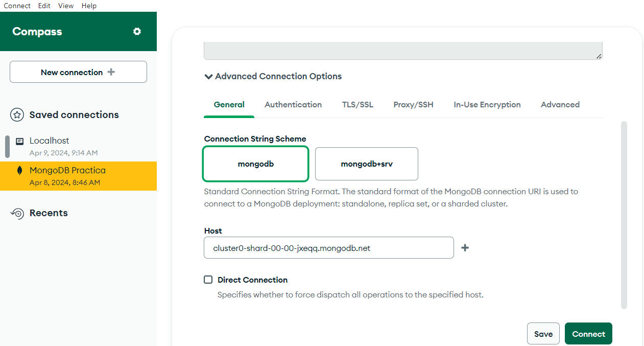Click the form's vertical scrollbar

624,215
